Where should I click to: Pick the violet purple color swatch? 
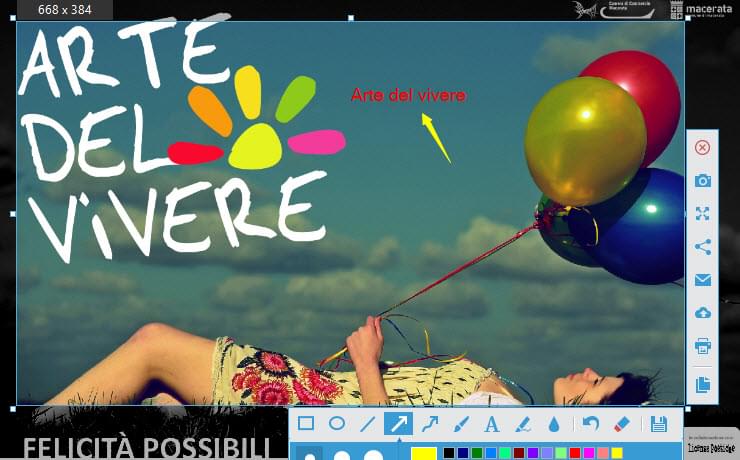(533, 453)
